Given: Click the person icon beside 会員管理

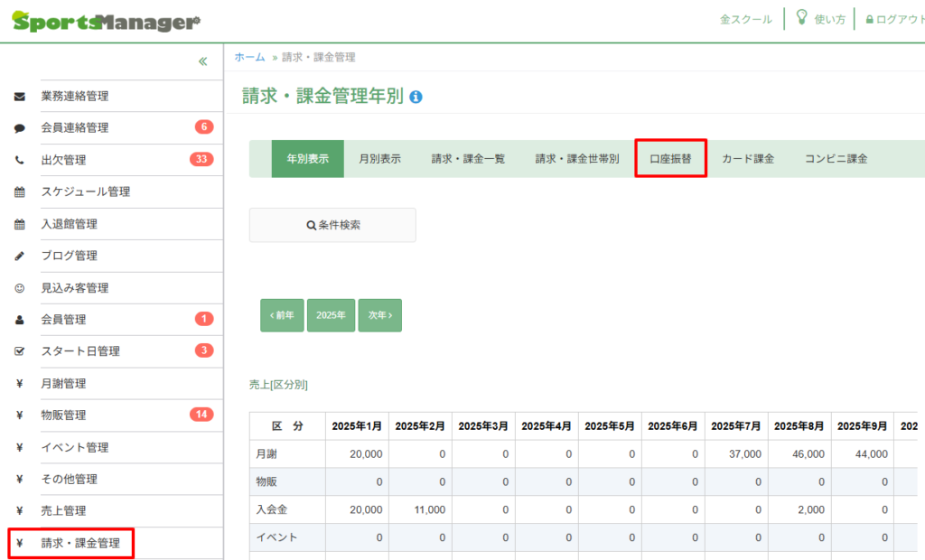Looking at the screenshot, I should 20,320.
